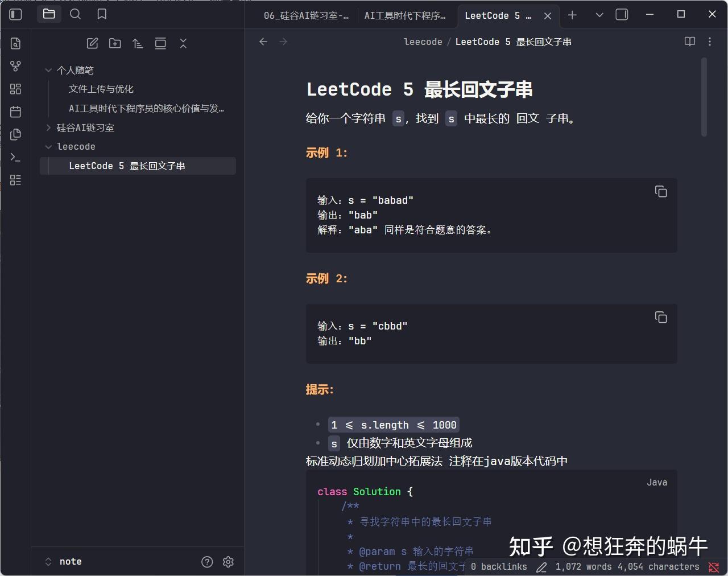This screenshot has width=728, height=576.
Task: Toggle the left sidebar collapse icon
Action: 16,14
